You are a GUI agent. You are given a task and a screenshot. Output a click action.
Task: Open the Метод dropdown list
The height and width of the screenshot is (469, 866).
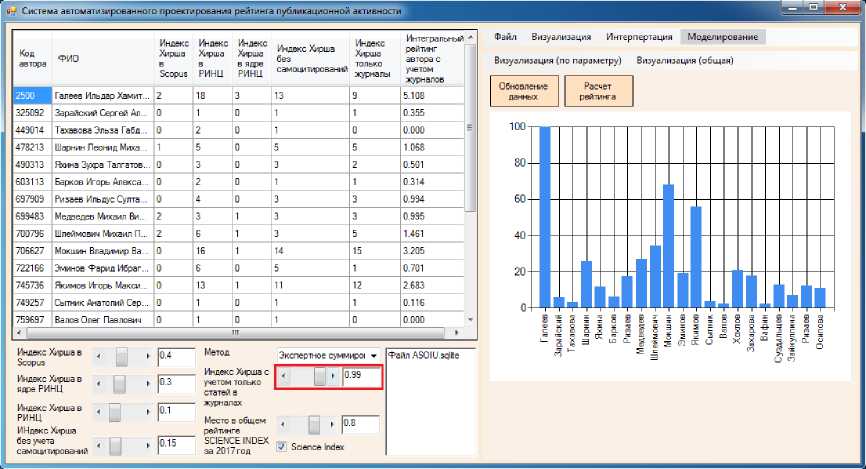tap(372, 355)
